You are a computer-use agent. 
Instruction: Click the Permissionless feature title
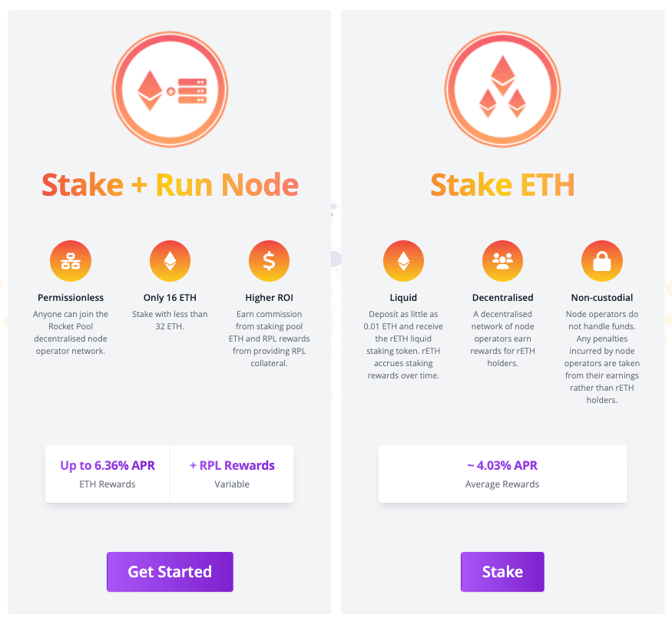[x=71, y=297]
